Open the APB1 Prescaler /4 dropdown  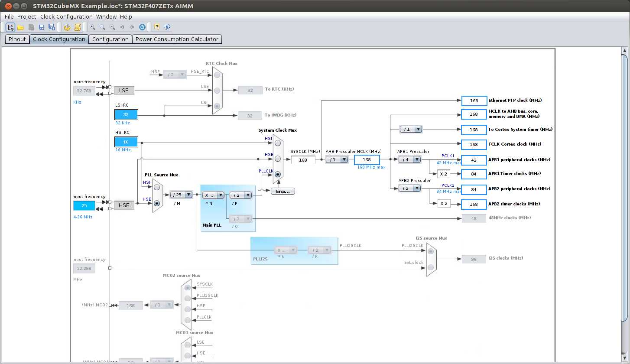pyautogui.click(x=409, y=159)
